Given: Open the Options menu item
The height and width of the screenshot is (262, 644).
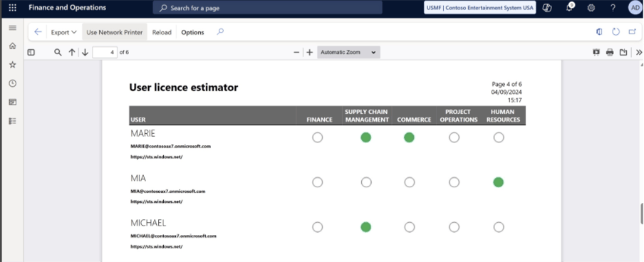Looking at the screenshot, I should coord(192,33).
